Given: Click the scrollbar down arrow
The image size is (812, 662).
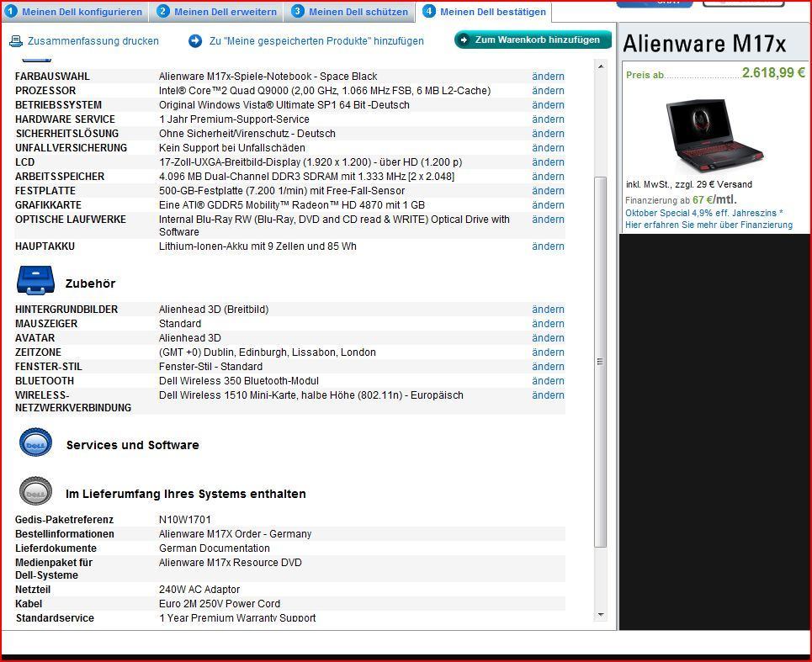Looking at the screenshot, I should click(601, 614).
